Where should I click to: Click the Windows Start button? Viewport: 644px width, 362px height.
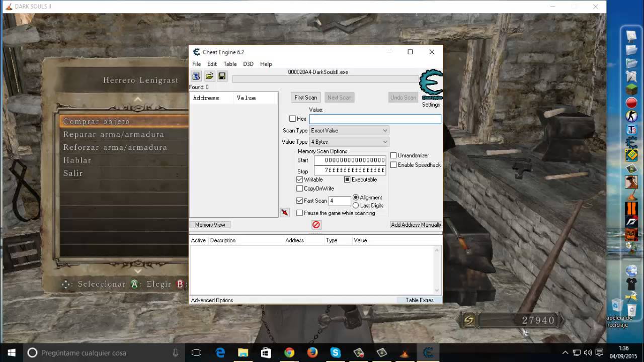12,352
